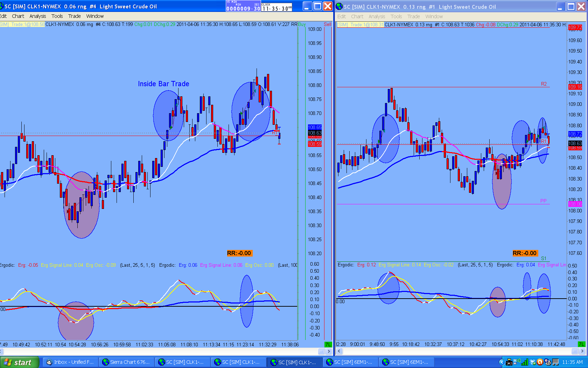The height and width of the screenshot is (368, 588).
Task: Click the tray icon with the small clock
Action: (x=548, y=362)
